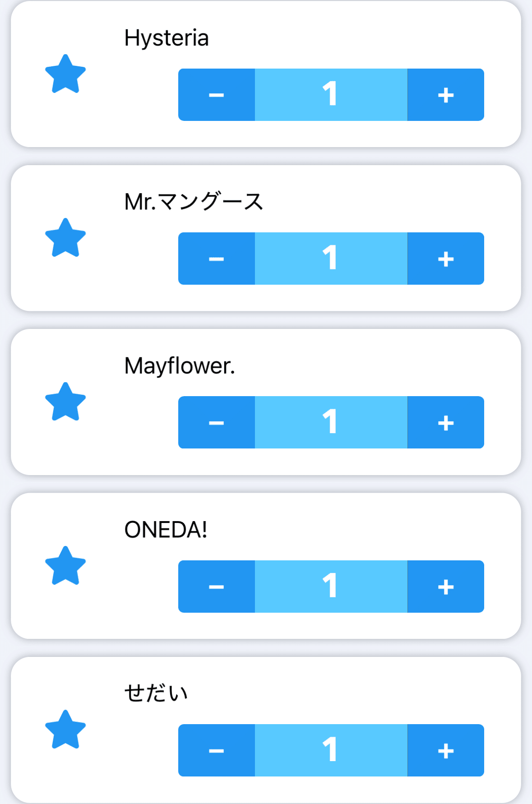Toggle the favorite star for Hysteria
This screenshot has height=804, width=532.
point(65,74)
